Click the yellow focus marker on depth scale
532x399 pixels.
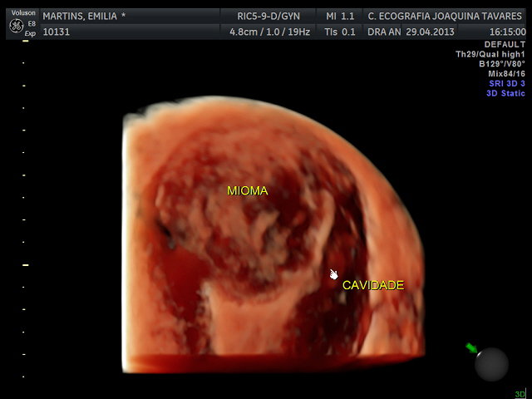[25, 265]
